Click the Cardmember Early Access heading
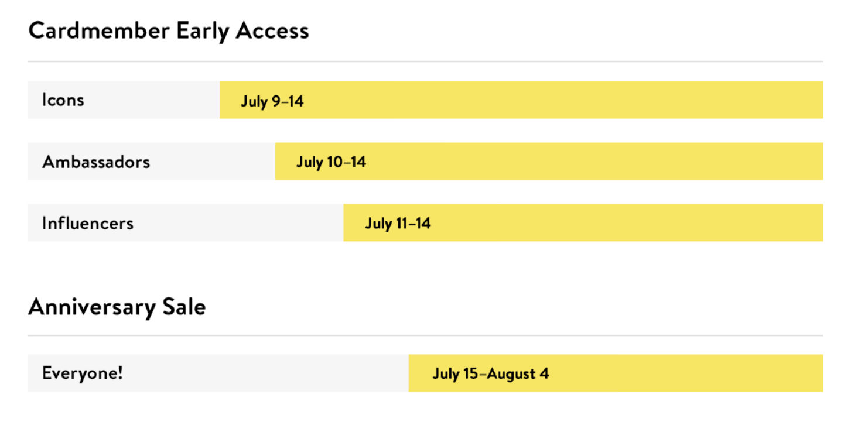The height and width of the screenshot is (425, 868). (x=169, y=30)
